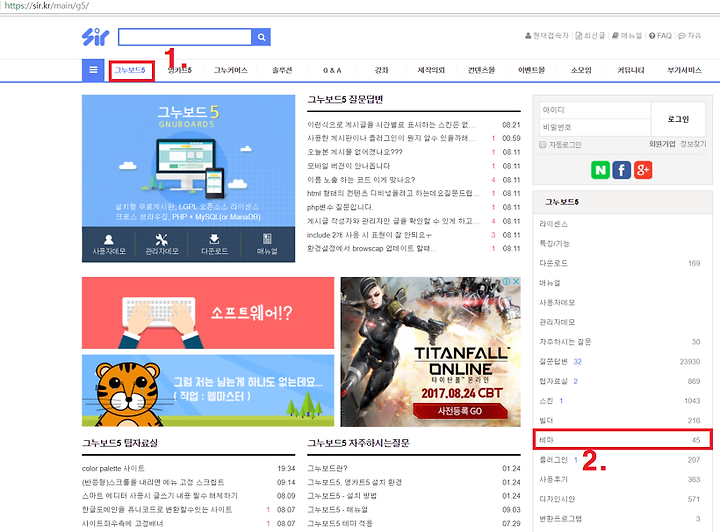
Task: Open 최신글 in the top bar
Action: pos(591,35)
